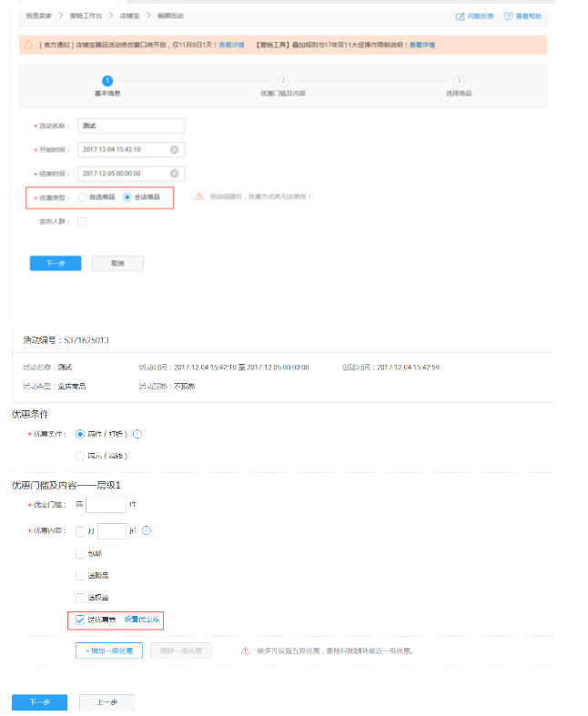Open the 我是卖家 breadcrumb
Screen dimensions: 588x716
coord(39,16)
